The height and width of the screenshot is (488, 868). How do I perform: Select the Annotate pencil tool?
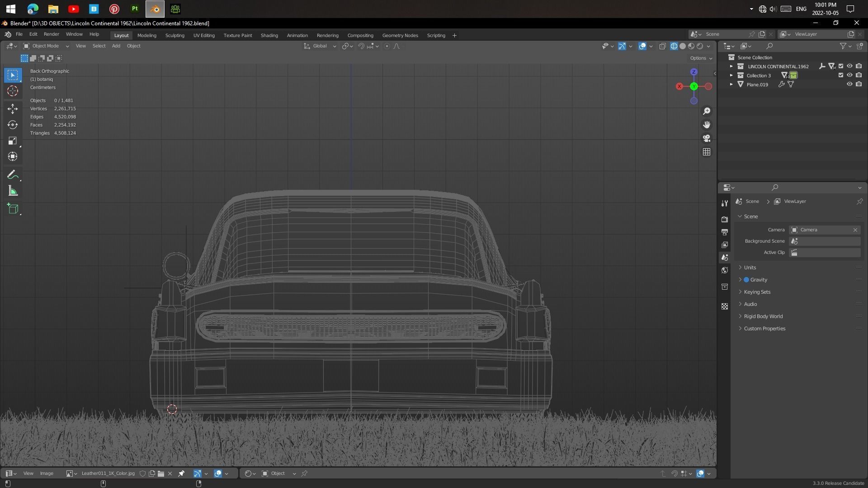(13, 175)
